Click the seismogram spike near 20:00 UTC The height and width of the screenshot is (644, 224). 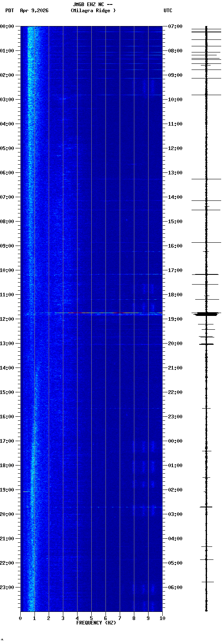[206, 344]
